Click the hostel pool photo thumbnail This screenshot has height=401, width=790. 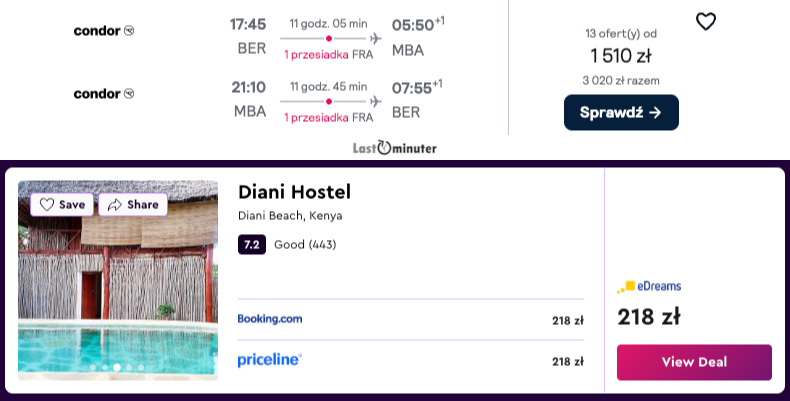pyautogui.click(x=118, y=280)
